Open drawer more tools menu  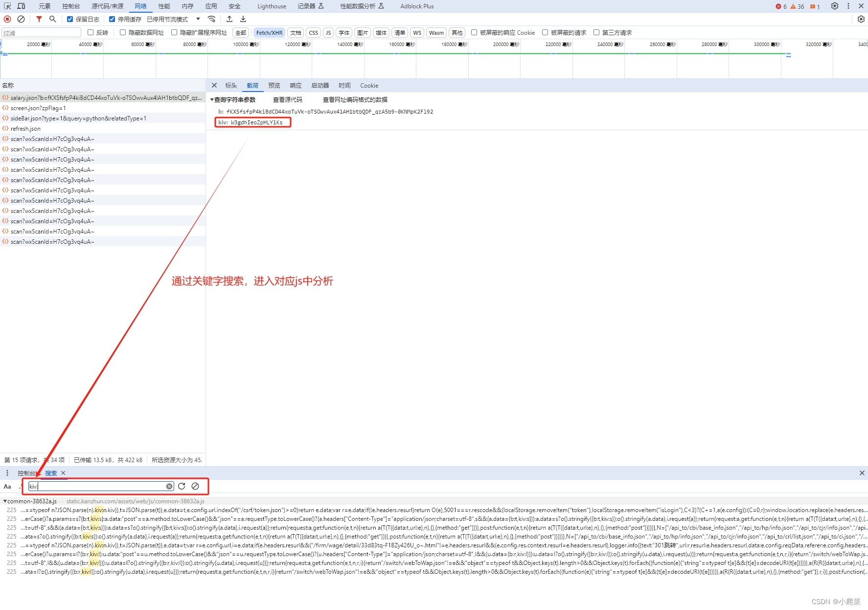tap(7, 473)
